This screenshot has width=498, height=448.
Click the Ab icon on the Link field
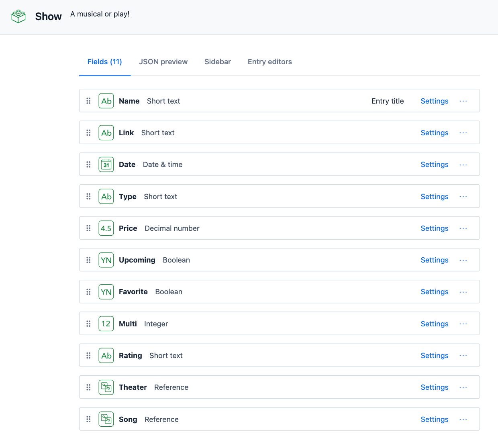tap(106, 132)
